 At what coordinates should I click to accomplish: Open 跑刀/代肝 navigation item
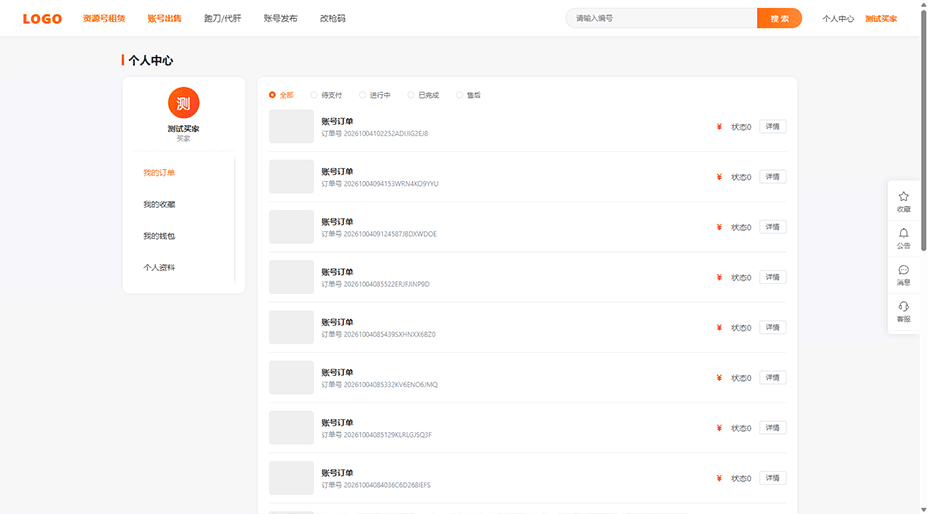pyautogui.click(x=223, y=18)
